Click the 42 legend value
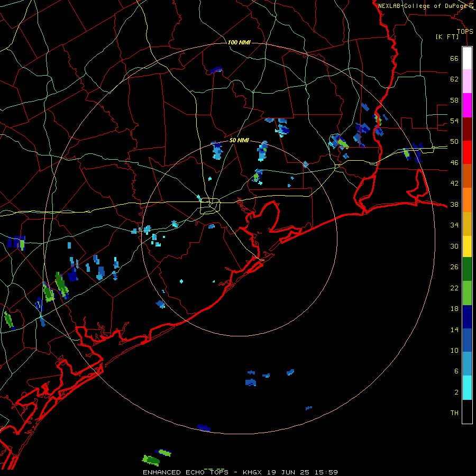The width and height of the screenshot is (476, 476). click(454, 184)
